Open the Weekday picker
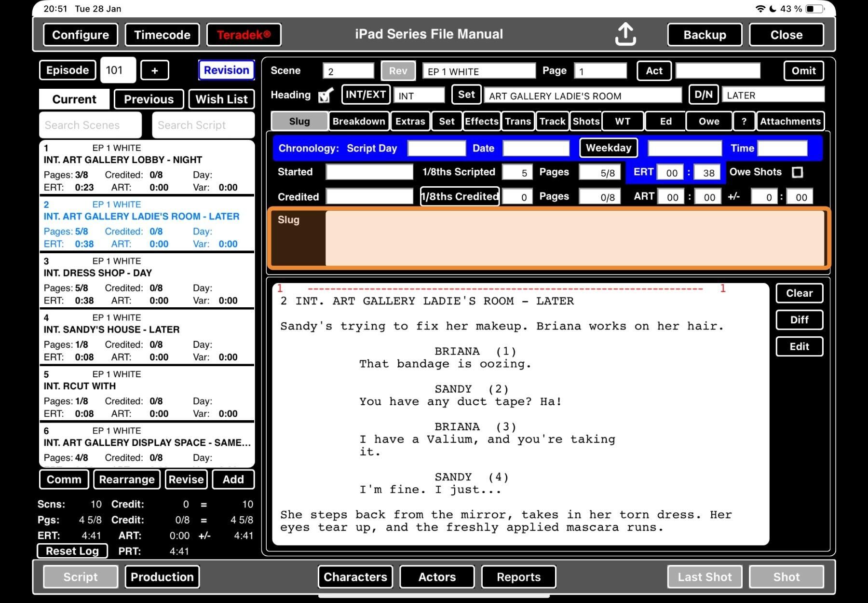Screen dimensions: 868x603 pyautogui.click(x=608, y=148)
